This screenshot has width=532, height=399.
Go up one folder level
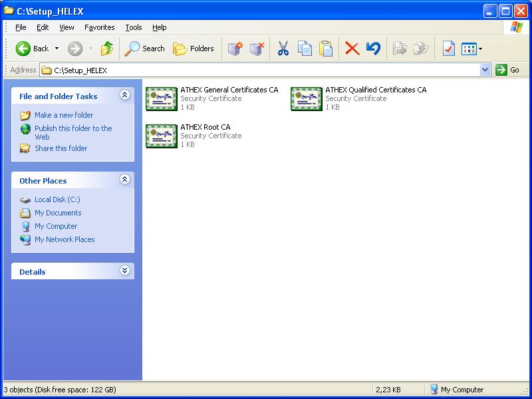(x=107, y=49)
